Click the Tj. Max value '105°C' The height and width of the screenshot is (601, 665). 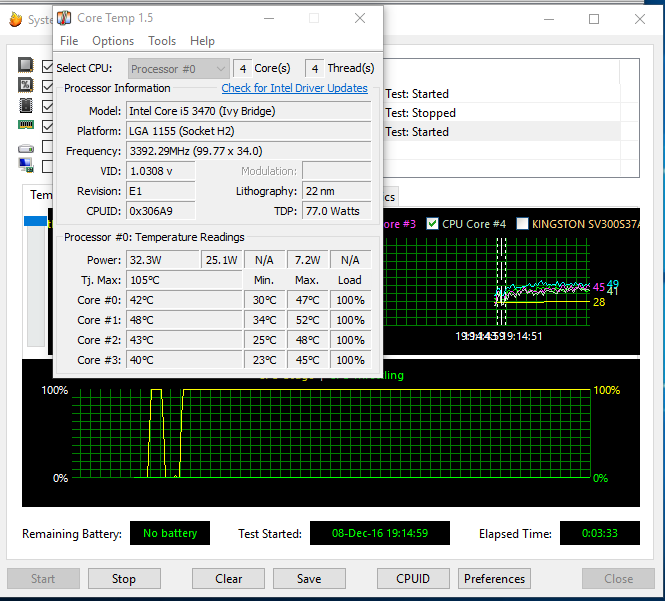tap(184, 280)
